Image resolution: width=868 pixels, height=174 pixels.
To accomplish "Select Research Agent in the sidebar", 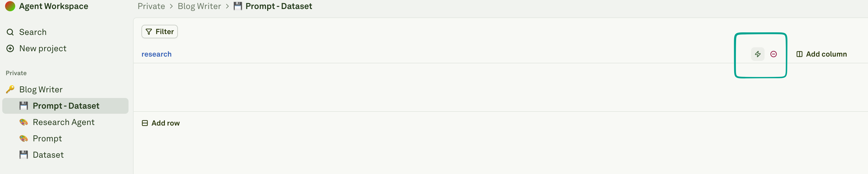I will point(64,122).
